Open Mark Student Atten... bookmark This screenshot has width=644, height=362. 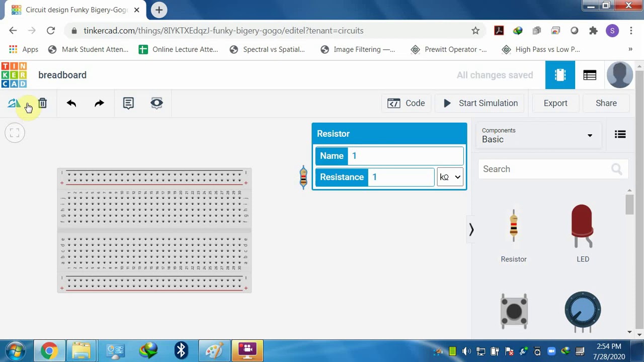click(88, 49)
